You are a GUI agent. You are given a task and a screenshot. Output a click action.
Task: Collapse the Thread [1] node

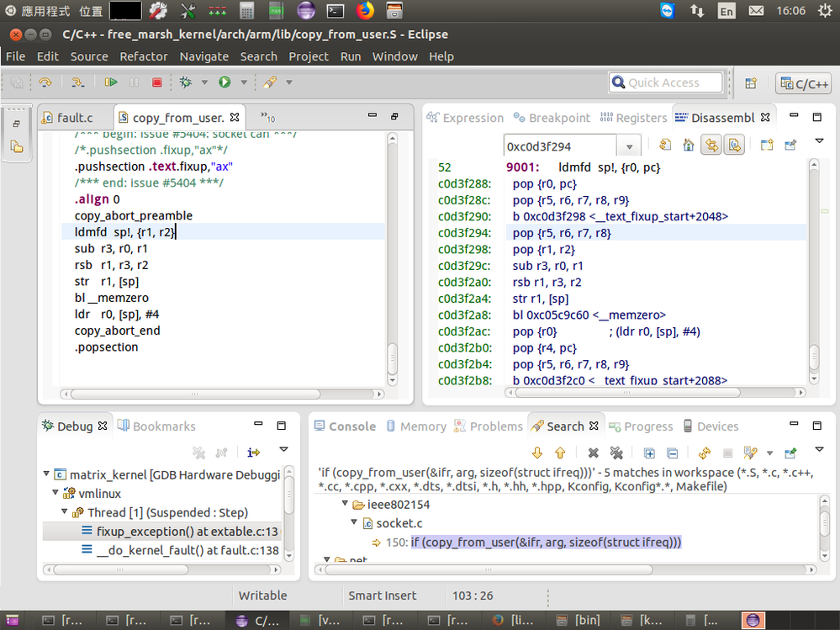click(64, 511)
